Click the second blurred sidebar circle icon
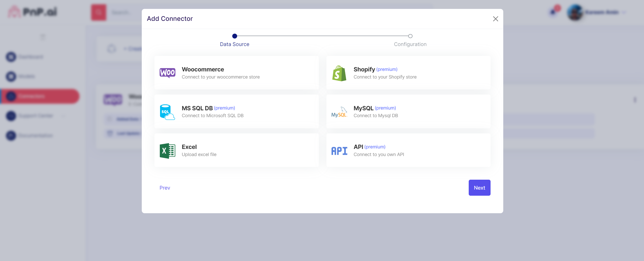644x261 pixels. (11, 76)
